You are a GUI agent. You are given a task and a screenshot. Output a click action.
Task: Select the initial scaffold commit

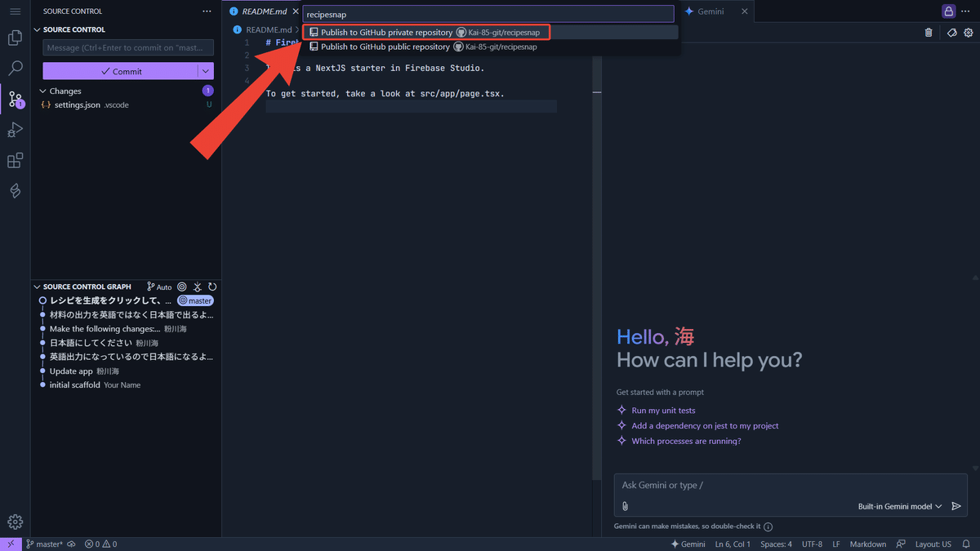click(126, 385)
